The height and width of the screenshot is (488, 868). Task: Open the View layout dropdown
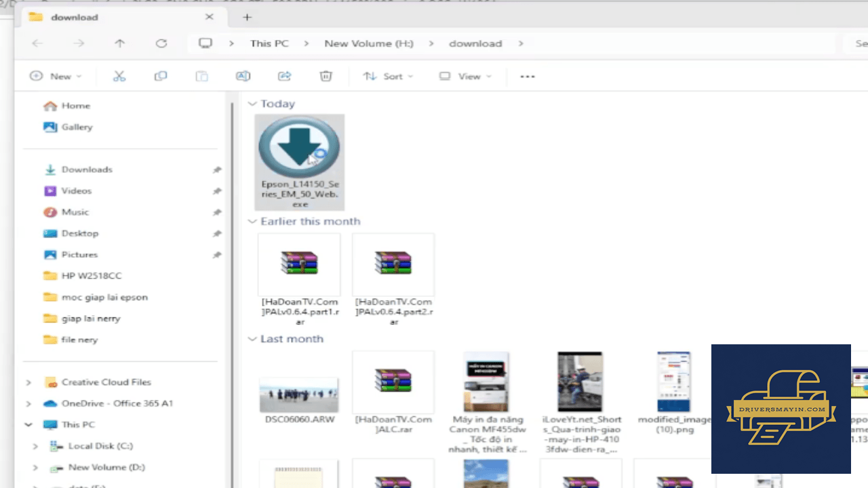(x=465, y=77)
